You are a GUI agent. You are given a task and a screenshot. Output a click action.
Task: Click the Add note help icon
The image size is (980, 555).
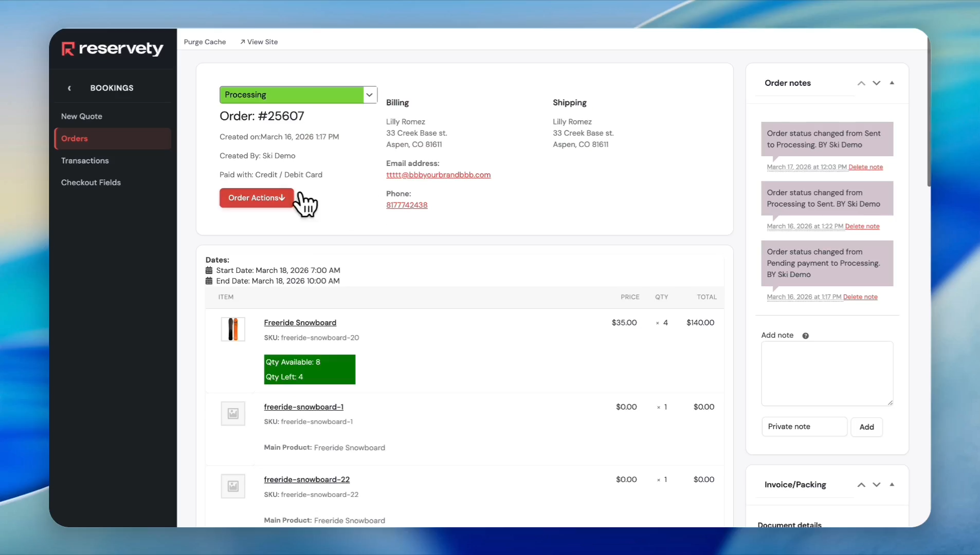805,336
